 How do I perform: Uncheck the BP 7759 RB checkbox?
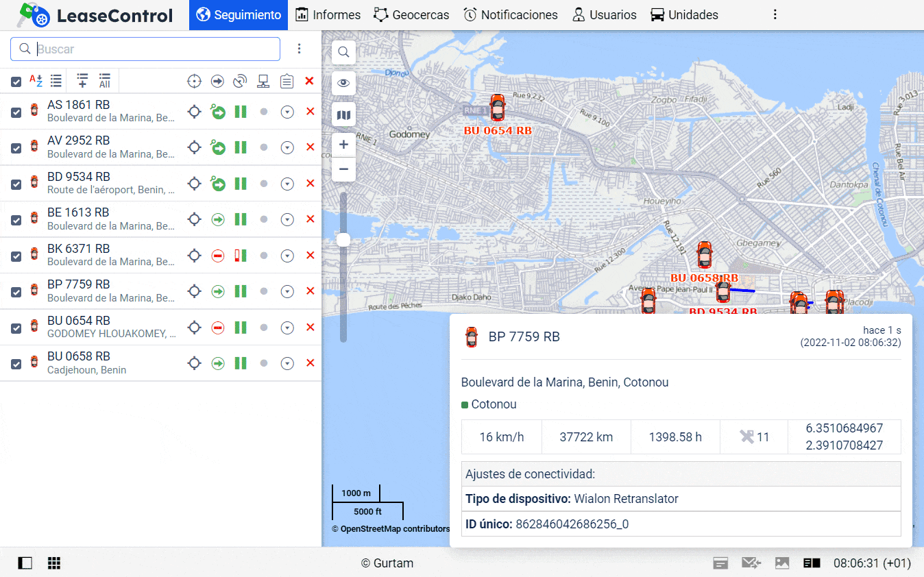tap(16, 292)
